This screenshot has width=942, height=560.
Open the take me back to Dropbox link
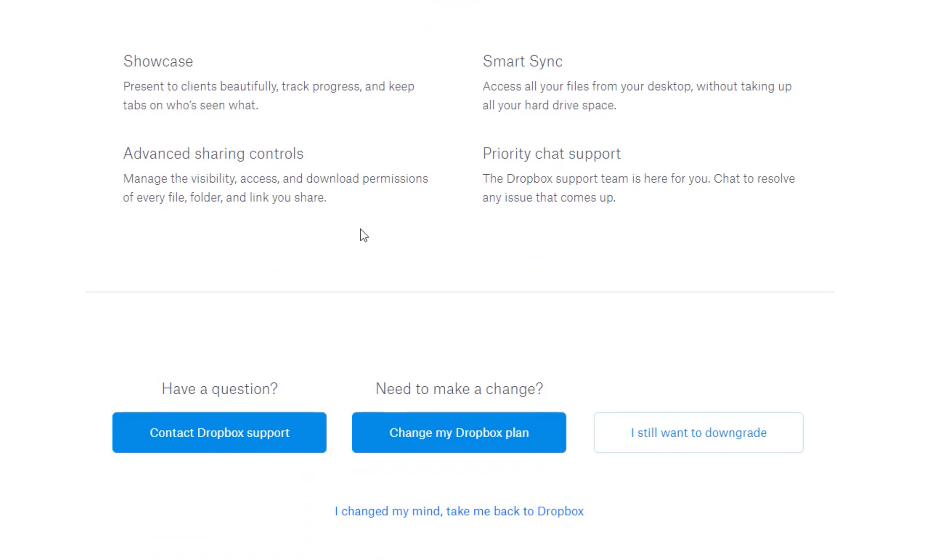(459, 511)
